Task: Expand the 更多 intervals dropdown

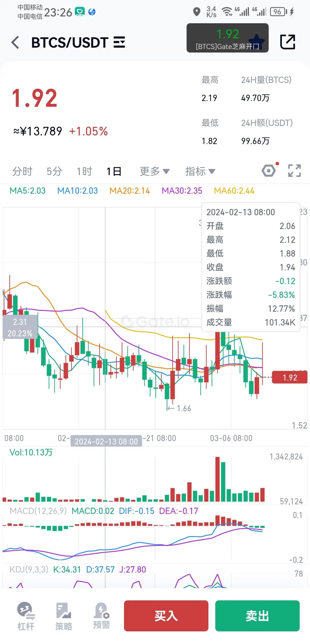Action: tap(154, 171)
